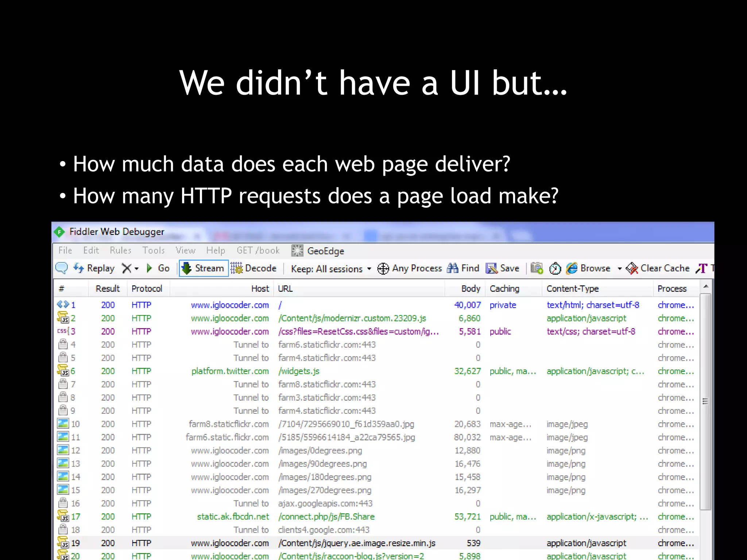
Task: Open the View menu
Action: [186, 250]
